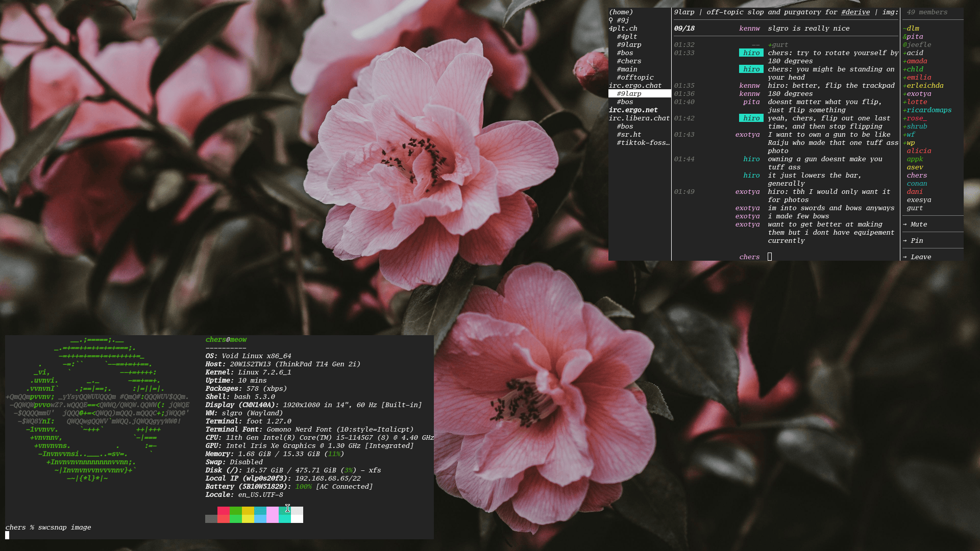Click the Mute channel action
Viewport: 980px width, 551px height.
pyautogui.click(x=915, y=224)
